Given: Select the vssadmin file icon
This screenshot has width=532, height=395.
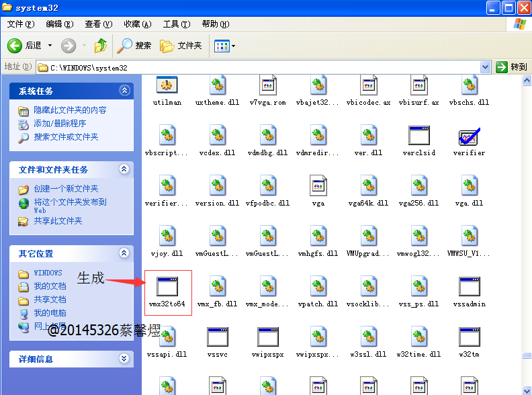Looking at the screenshot, I should [x=469, y=286].
